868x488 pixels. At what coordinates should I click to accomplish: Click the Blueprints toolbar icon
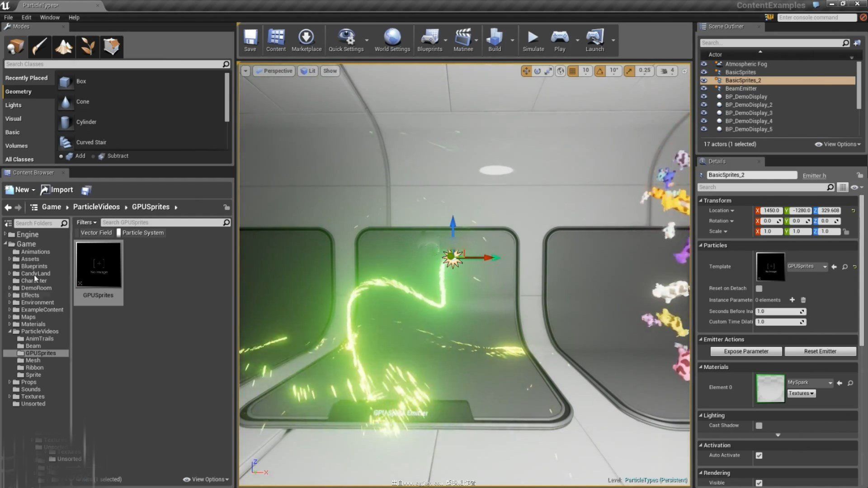(429, 40)
